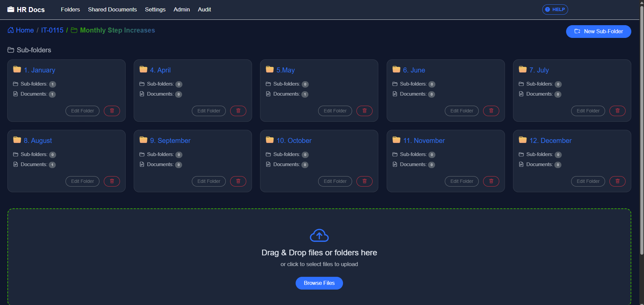This screenshot has width=644, height=305.
Task: Edit the 6. June folder
Action: pyautogui.click(x=462, y=111)
